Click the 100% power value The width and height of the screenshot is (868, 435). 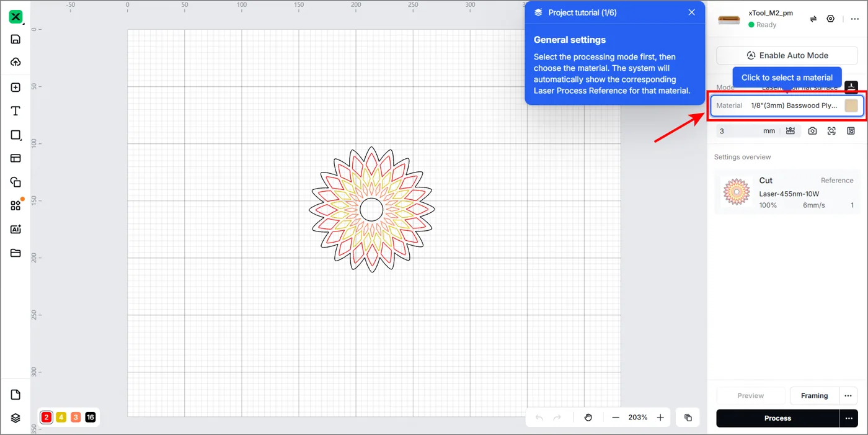[x=768, y=205]
